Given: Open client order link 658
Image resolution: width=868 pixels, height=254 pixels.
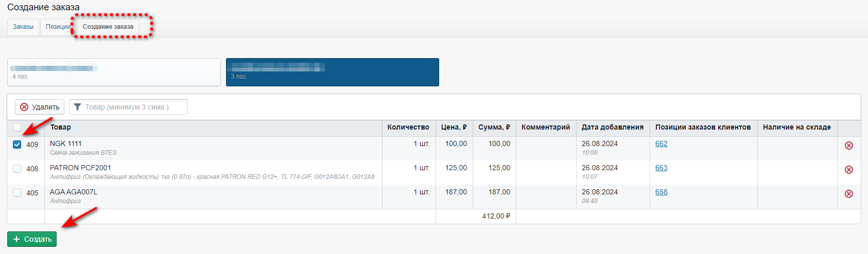Looking at the screenshot, I should click(x=661, y=192).
